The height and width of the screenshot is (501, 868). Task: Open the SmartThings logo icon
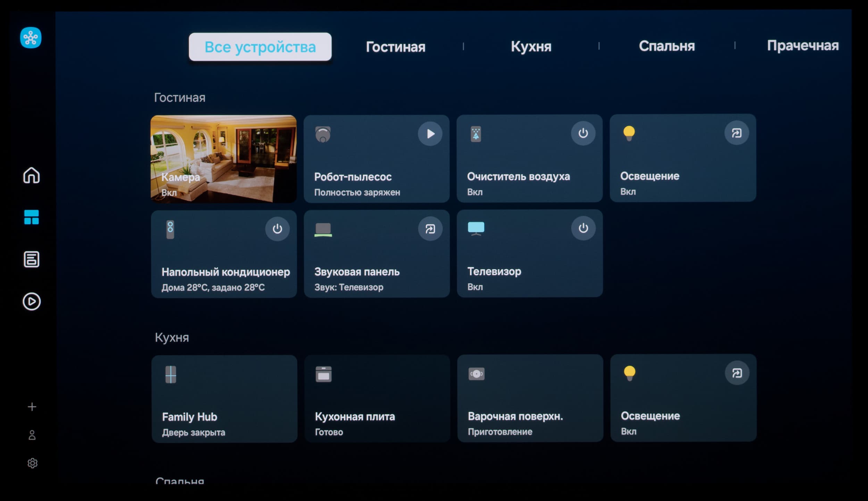point(31,37)
